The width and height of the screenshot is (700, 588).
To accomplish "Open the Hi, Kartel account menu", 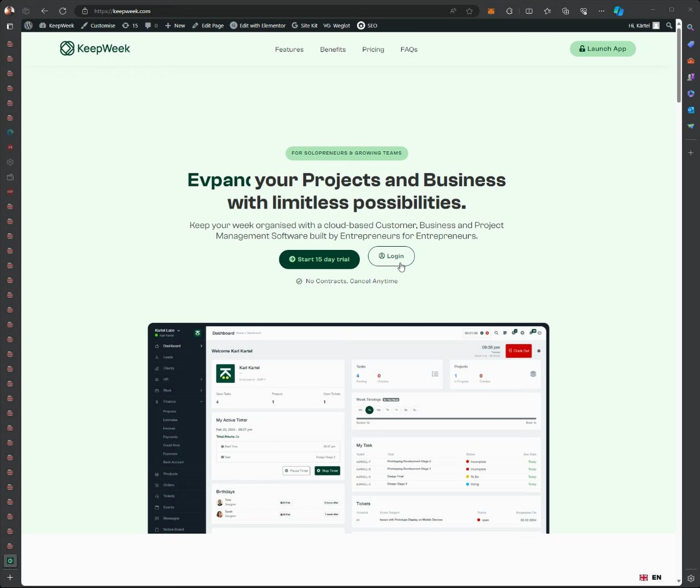I will pos(644,26).
